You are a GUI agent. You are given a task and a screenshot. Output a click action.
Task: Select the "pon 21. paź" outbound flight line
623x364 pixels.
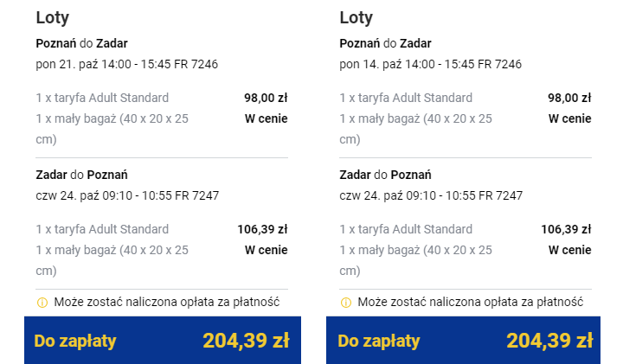pos(127,64)
